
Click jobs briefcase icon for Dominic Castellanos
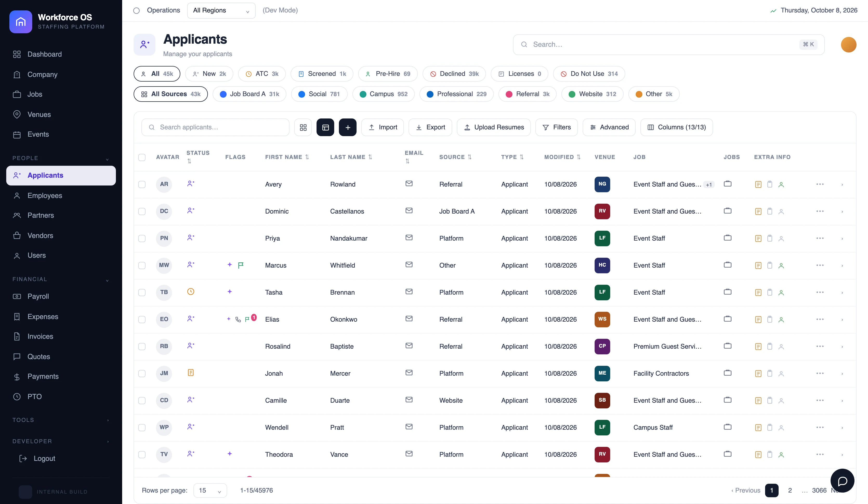[x=727, y=211]
